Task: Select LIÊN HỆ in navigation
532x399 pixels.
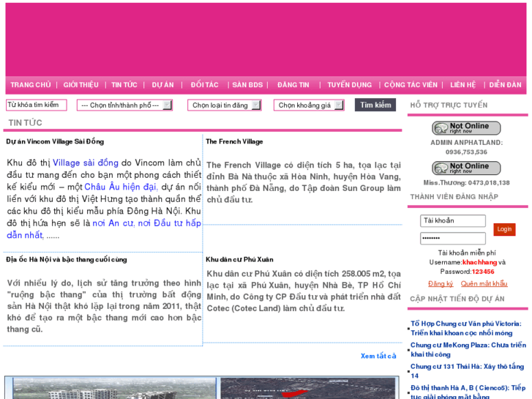Action: pyautogui.click(x=462, y=85)
